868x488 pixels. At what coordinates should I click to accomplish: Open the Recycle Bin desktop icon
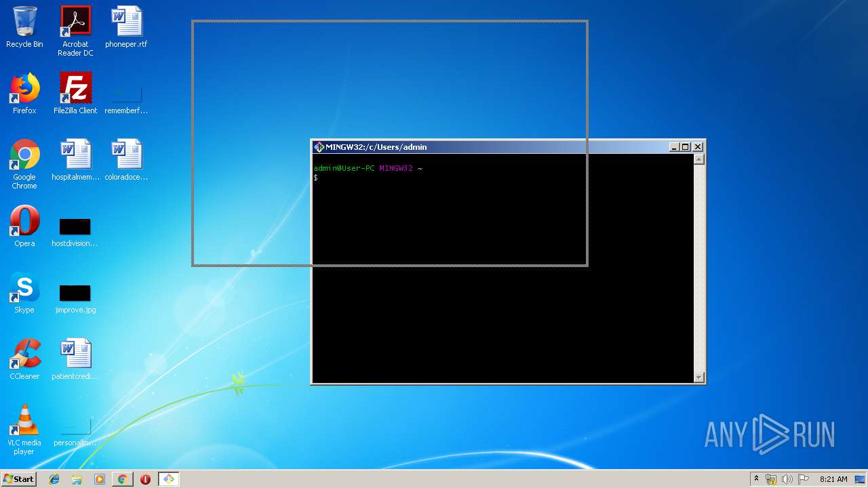tap(24, 28)
